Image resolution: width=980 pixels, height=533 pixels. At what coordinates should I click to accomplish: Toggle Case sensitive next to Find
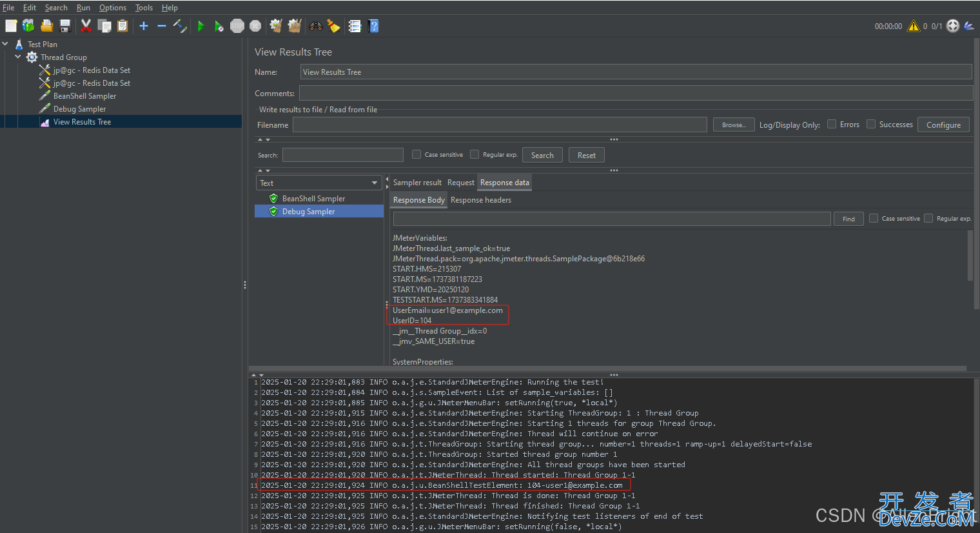(x=874, y=218)
